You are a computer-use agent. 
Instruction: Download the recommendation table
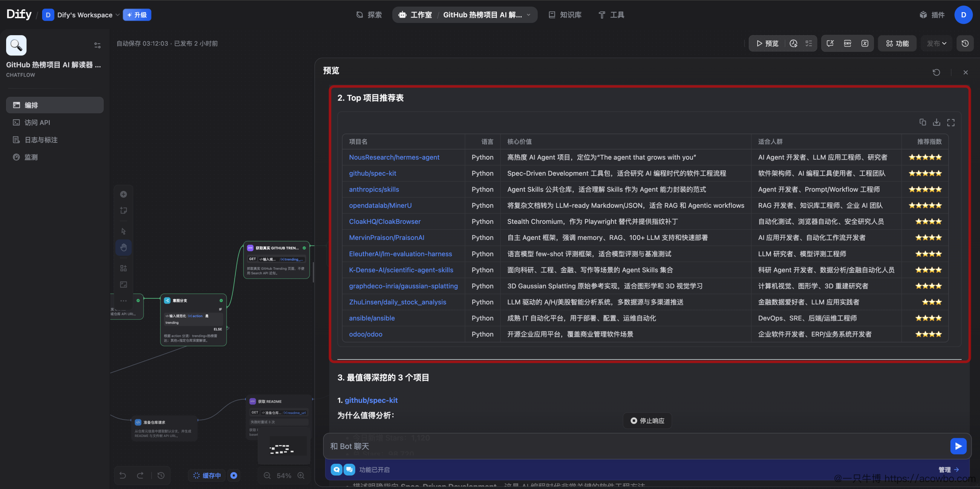(x=936, y=122)
